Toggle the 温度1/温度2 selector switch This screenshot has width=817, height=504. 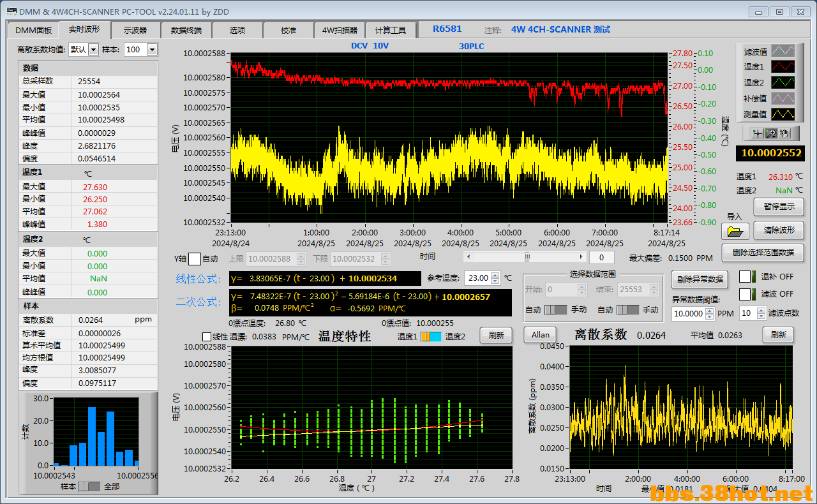click(431, 336)
